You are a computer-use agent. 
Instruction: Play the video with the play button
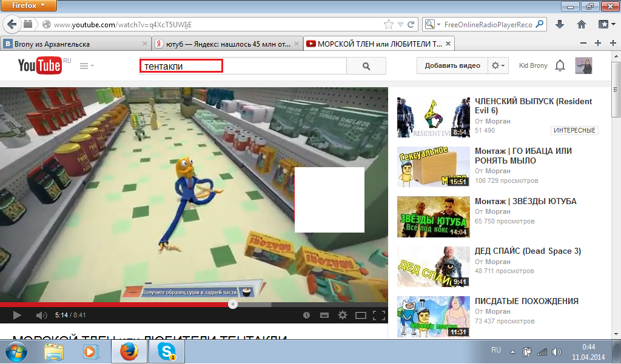click(17, 316)
